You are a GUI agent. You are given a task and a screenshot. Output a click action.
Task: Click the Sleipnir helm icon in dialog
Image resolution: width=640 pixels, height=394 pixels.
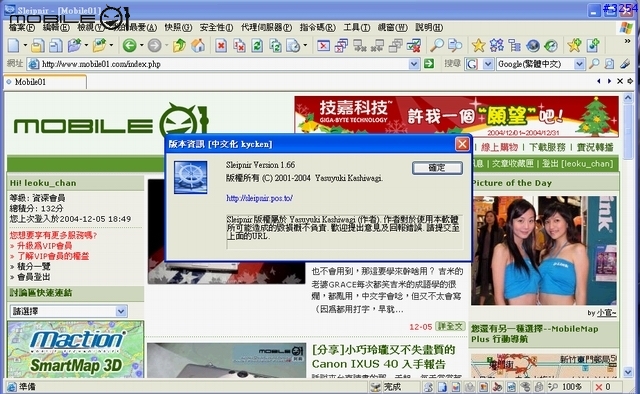pyautogui.click(x=191, y=177)
